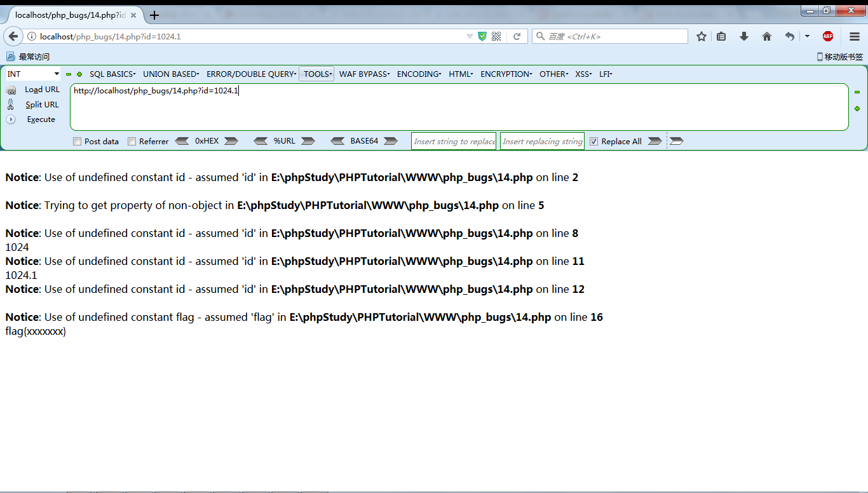Encode URL with right arrow after %URL
868x493 pixels.
308,141
